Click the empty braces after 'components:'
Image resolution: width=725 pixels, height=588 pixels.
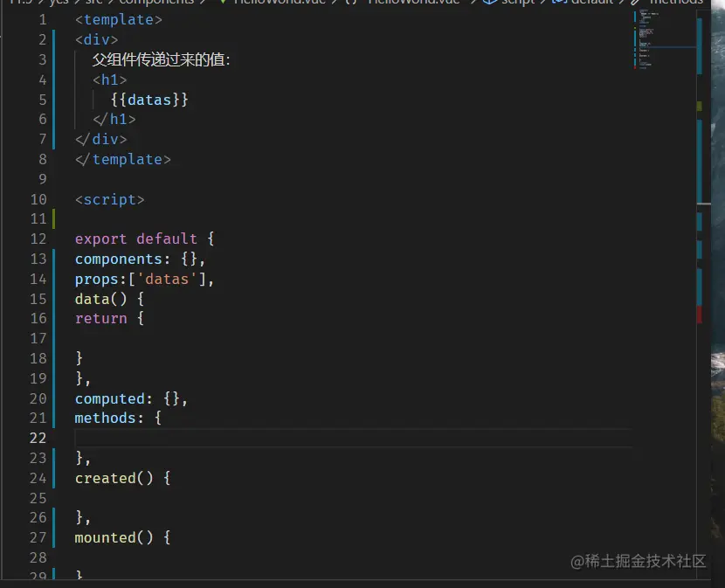coord(189,259)
